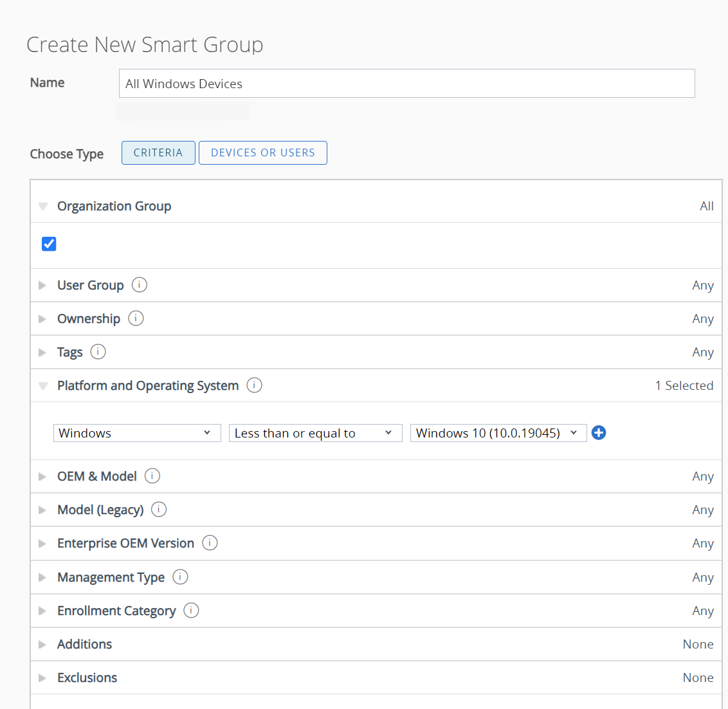Open Platform and Operating System info icon

254,385
